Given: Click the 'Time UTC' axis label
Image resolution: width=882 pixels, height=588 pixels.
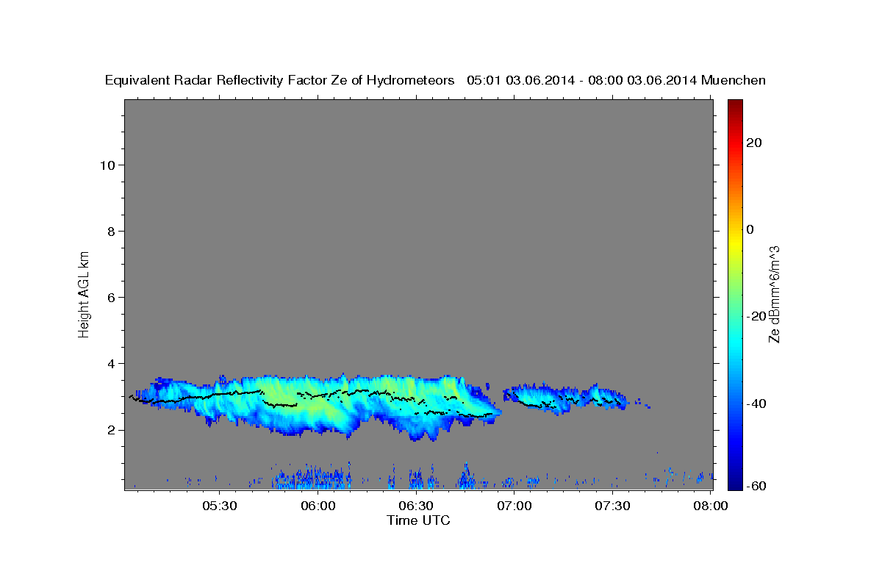Looking at the screenshot, I should pyautogui.click(x=418, y=520).
